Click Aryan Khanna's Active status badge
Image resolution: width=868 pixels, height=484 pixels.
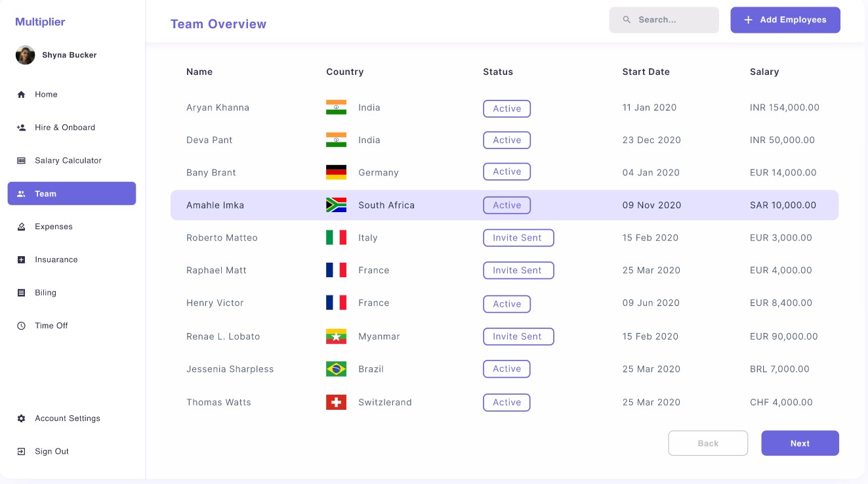(506, 108)
